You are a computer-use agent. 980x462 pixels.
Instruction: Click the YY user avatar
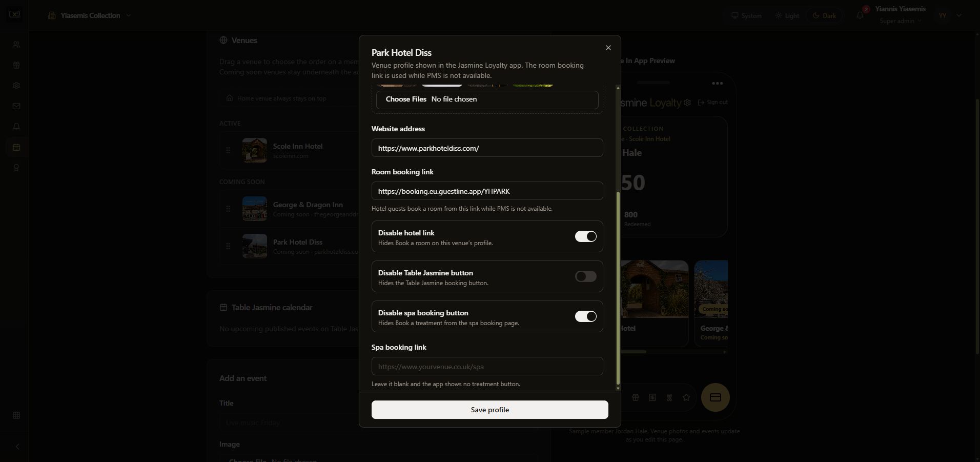pyautogui.click(x=943, y=15)
